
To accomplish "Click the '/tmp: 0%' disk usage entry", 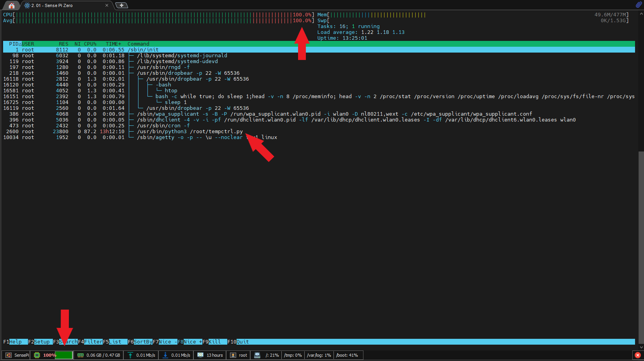I will pyautogui.click(x=293, y=355).
